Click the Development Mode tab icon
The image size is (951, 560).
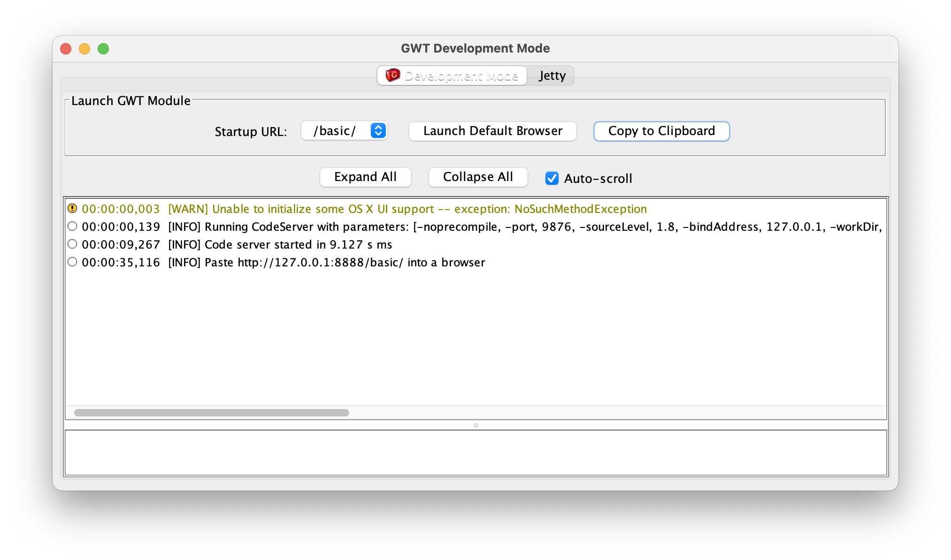pyautogui.click(x=393, y=76)
